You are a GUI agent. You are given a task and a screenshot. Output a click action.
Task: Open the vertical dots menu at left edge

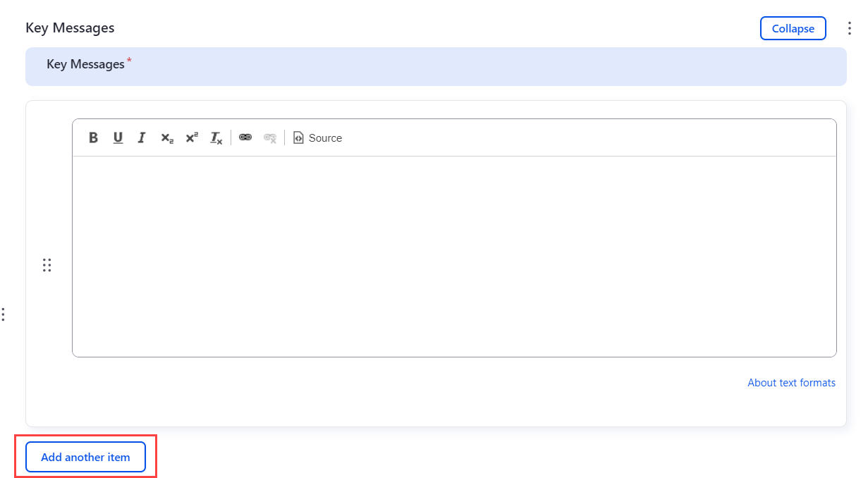[x=4, y=314]
